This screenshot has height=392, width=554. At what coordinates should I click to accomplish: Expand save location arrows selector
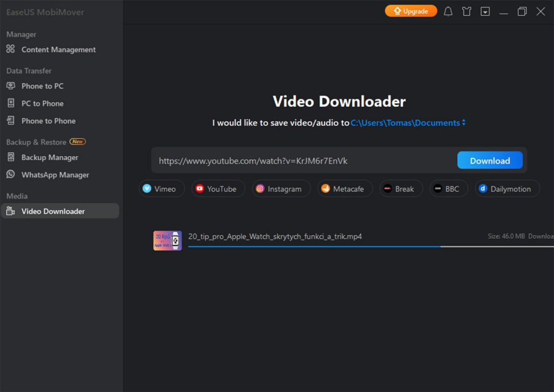coord(464,123)
